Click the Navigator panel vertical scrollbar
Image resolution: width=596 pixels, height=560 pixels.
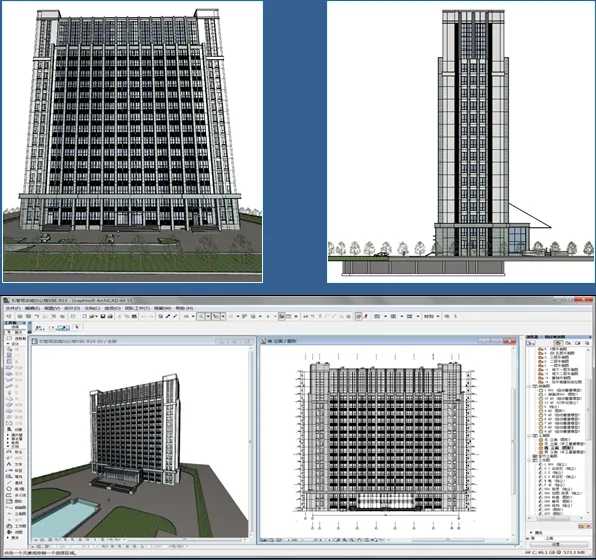pyautogui.click(x=588, y=432)
